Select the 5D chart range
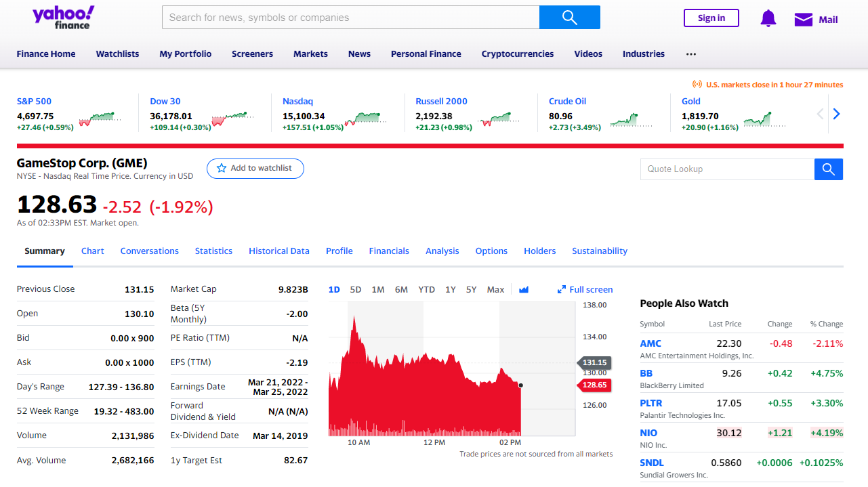 coord(356,290)
